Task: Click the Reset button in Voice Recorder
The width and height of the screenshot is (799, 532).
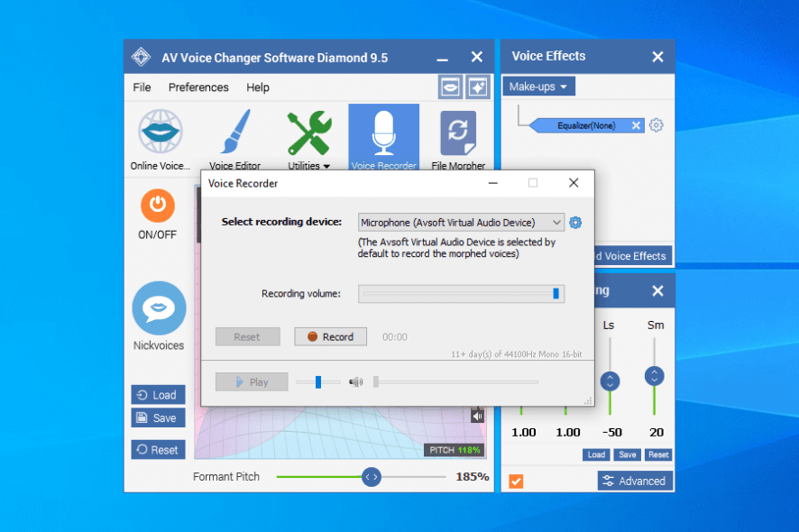Action: click(x=247, y=337)
